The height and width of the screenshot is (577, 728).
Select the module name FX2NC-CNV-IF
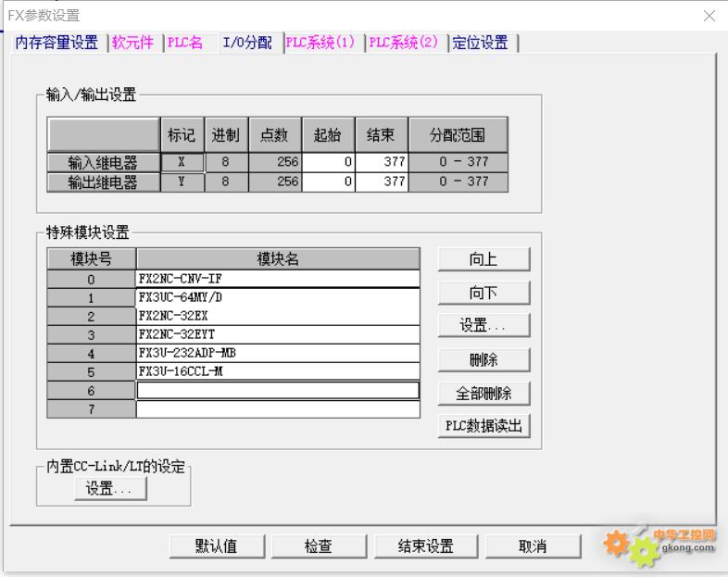tap(278, 279)
